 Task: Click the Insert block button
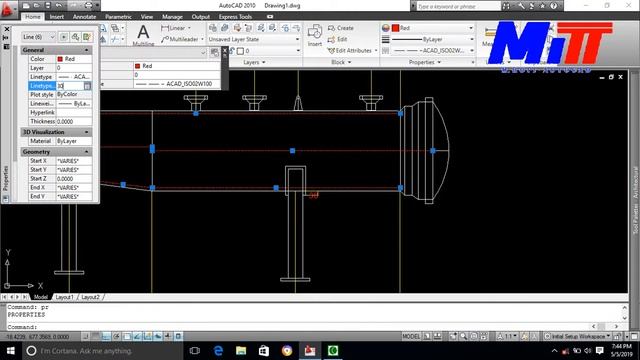click(315, 35)
